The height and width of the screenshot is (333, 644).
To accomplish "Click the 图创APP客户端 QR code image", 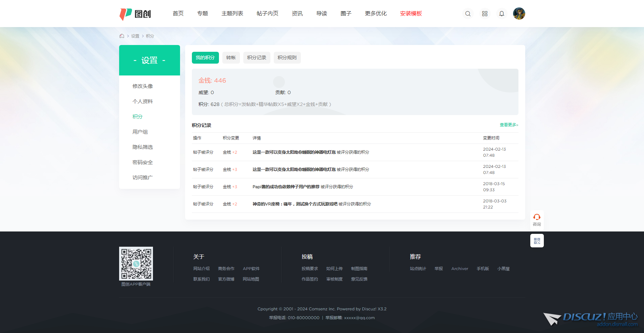I will (x=136, y=263).
